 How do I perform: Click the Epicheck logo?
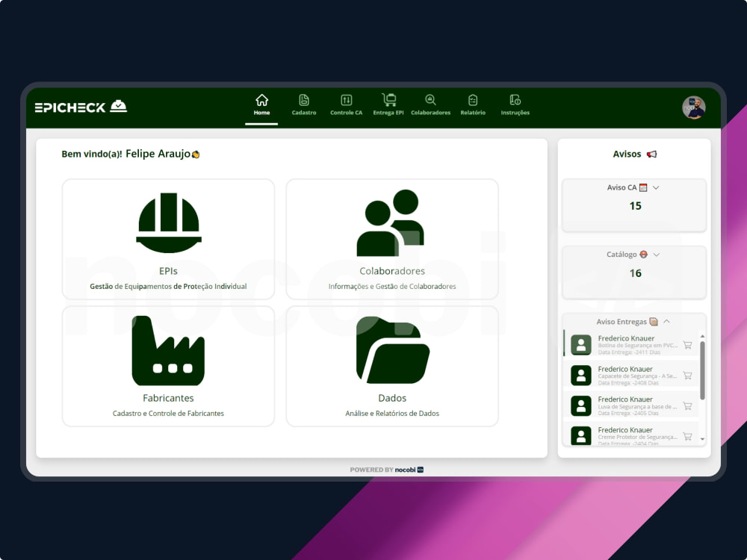(81, 107)
